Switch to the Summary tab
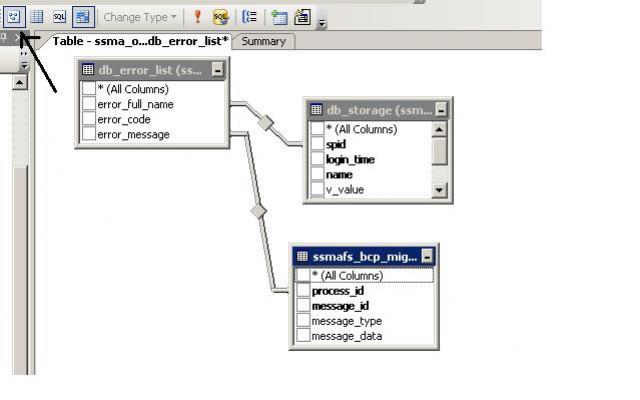 pos(263,41)
